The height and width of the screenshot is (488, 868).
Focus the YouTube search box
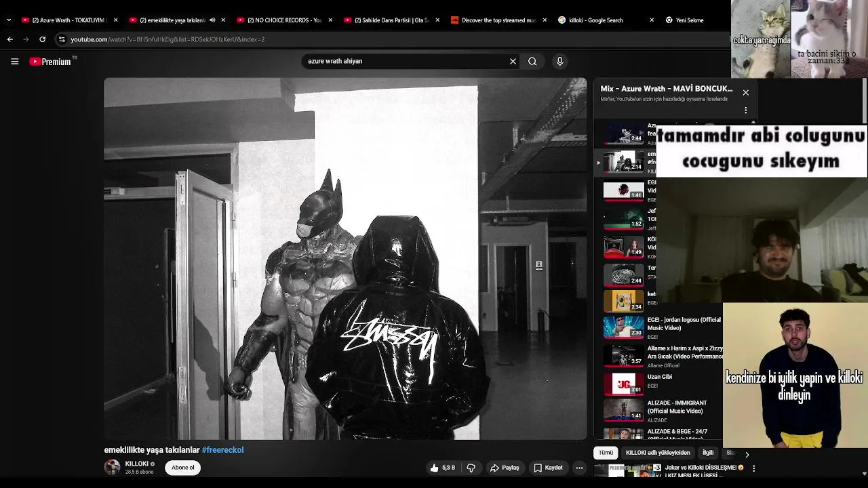tap(406, 61)
